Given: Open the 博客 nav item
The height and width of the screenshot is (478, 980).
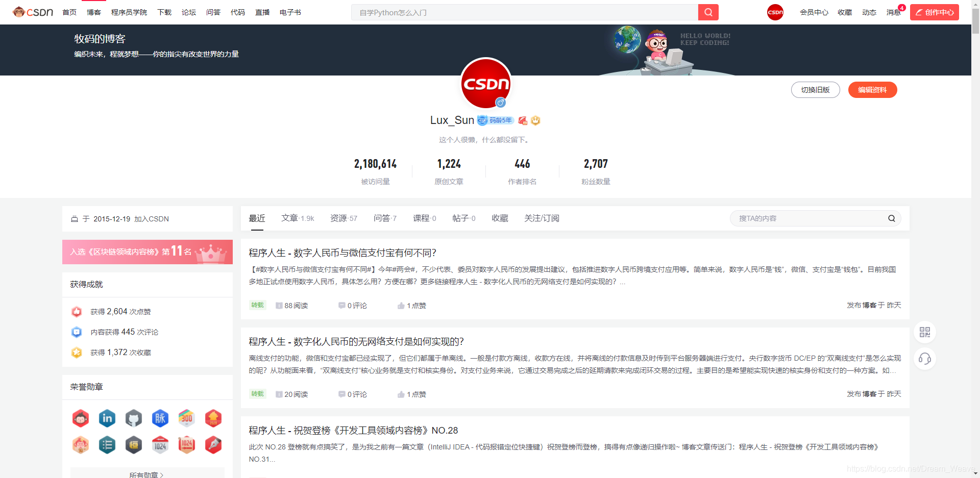Looking at the screenshot, I should pos(94,12).
